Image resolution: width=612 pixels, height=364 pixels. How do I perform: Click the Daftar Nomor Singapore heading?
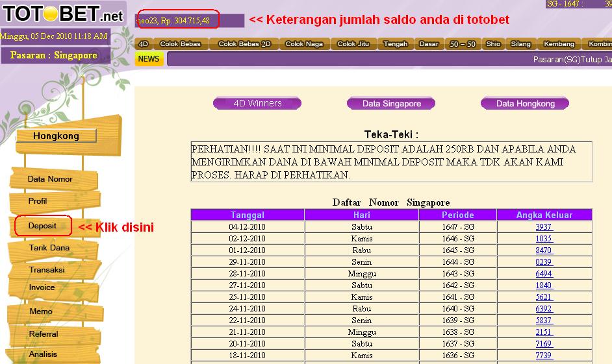coord(391,202)
